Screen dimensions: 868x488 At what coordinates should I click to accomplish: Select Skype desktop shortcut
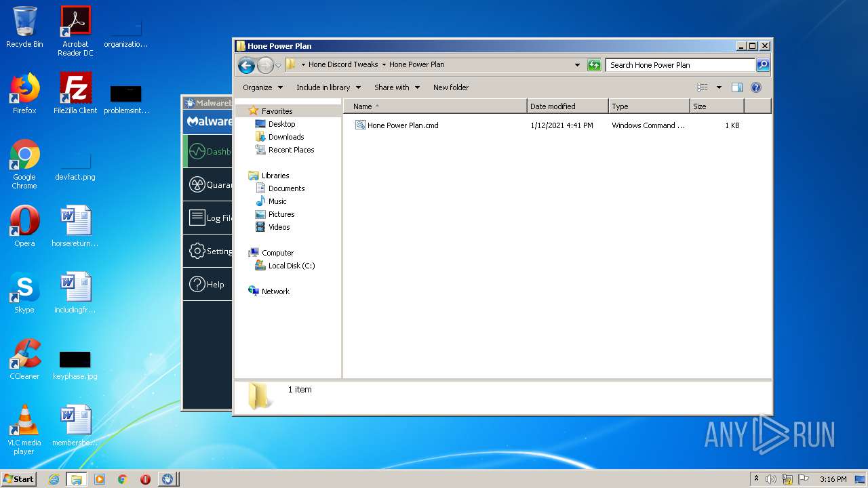[24, 293]
